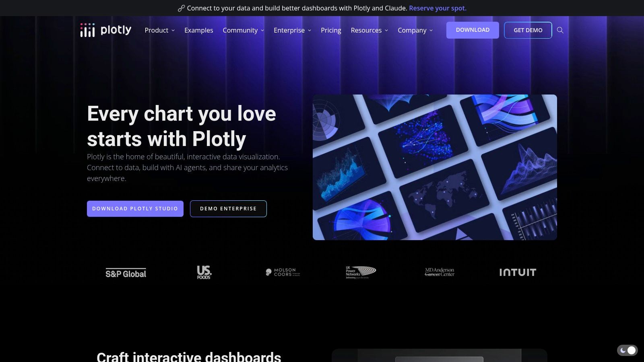
Task: Click the Demo Enterprise button
Action: (x=228, y=209)
